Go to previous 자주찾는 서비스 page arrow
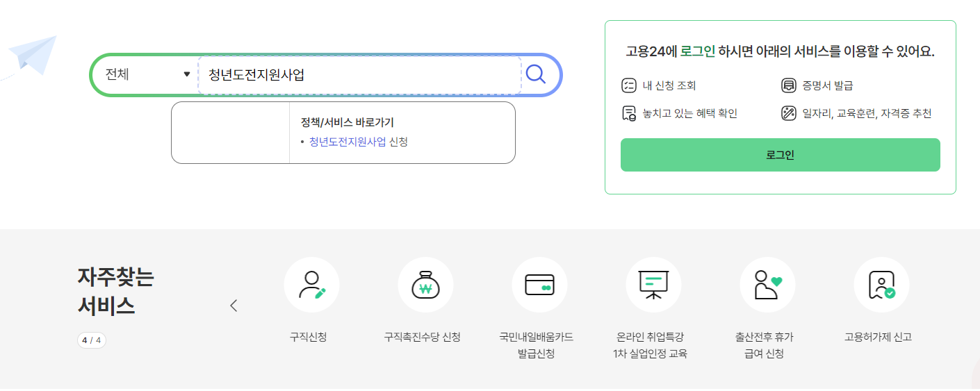Image resolution: width=980 pixels, height=391 pixels. click(234, 306)
